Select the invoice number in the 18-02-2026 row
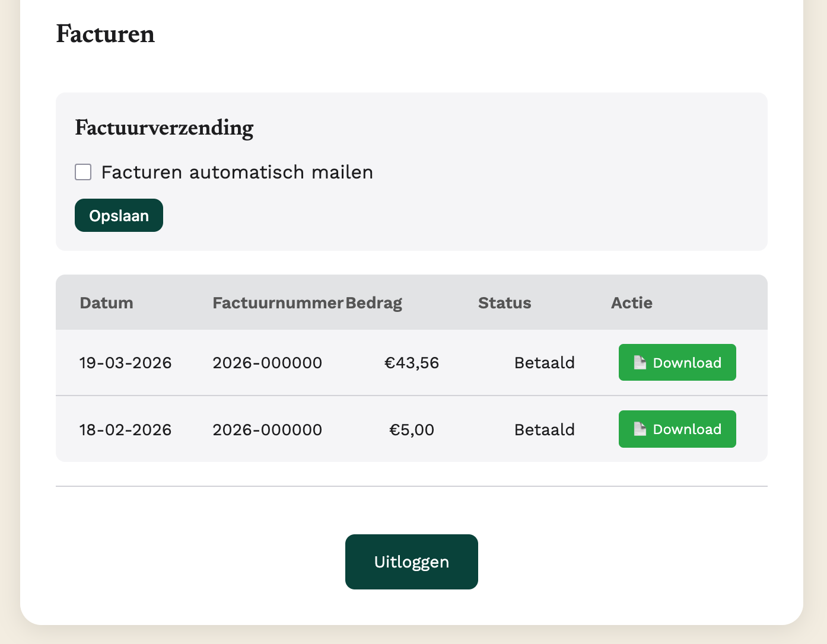The width and height of the screenshot is (827, 644). pyautogui.click(x=267, y=430)
